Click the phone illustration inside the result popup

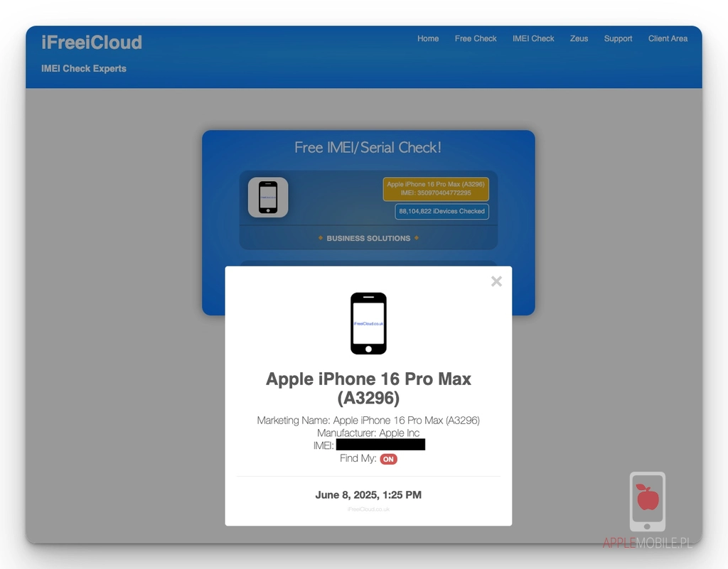click(x=368, y=323)
